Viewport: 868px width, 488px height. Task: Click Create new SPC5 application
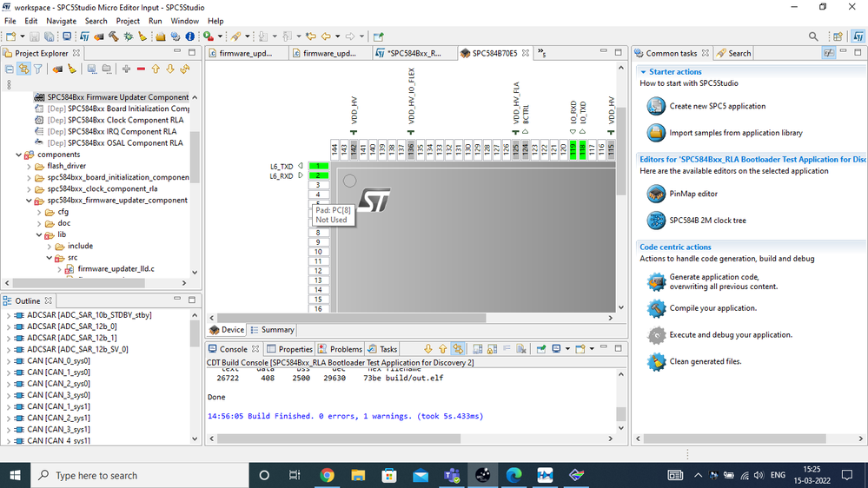718,106
